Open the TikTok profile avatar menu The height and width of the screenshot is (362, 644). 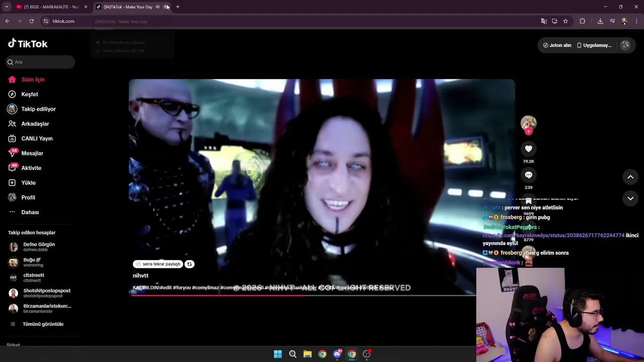click(x=625, y=45)
